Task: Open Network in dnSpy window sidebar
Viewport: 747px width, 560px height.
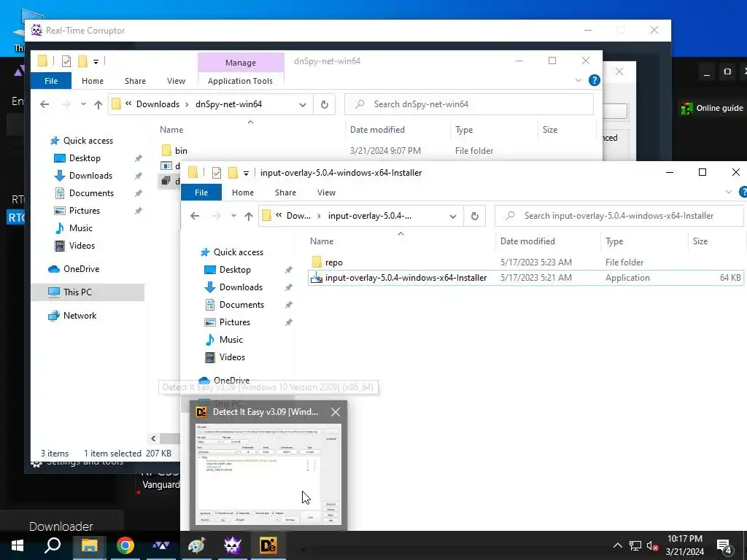Action: pyautogui.click(x=80, y=316)
